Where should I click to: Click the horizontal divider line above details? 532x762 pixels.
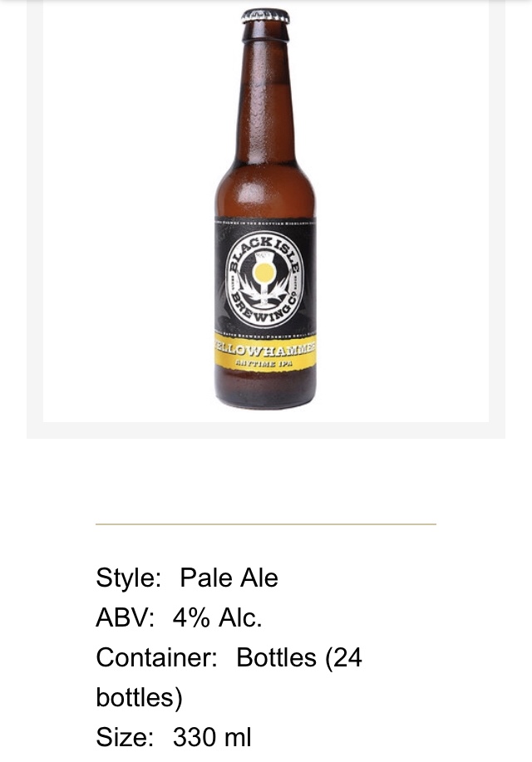265,524
